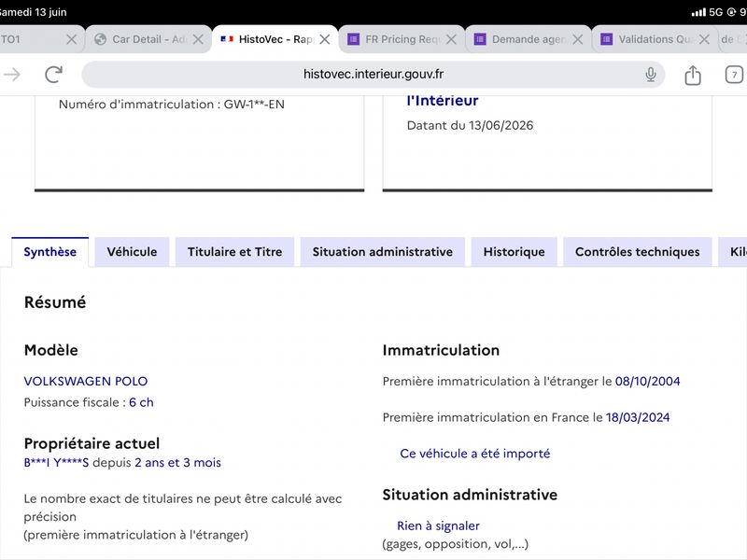Click the registration number GW-1**-EN
The width and height of the screenshot is (747, 560).
pos(254,105)
